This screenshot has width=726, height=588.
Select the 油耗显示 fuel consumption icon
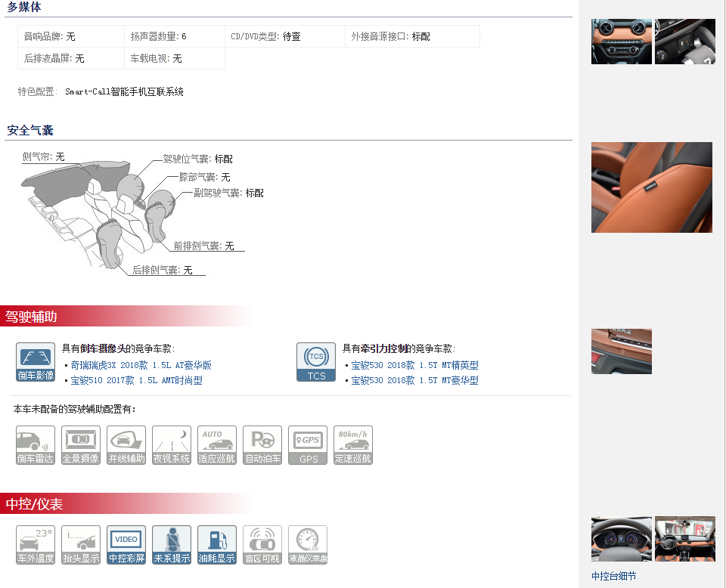click(217, 545)
